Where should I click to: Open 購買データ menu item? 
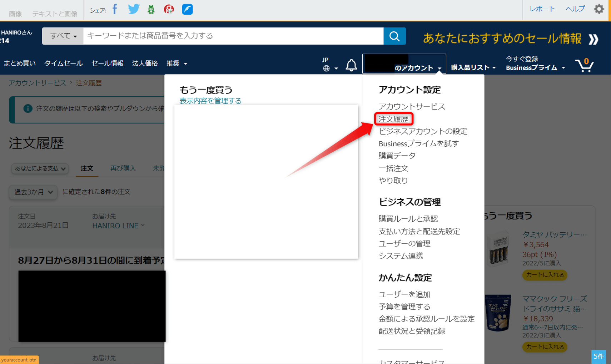coord(397,156)
